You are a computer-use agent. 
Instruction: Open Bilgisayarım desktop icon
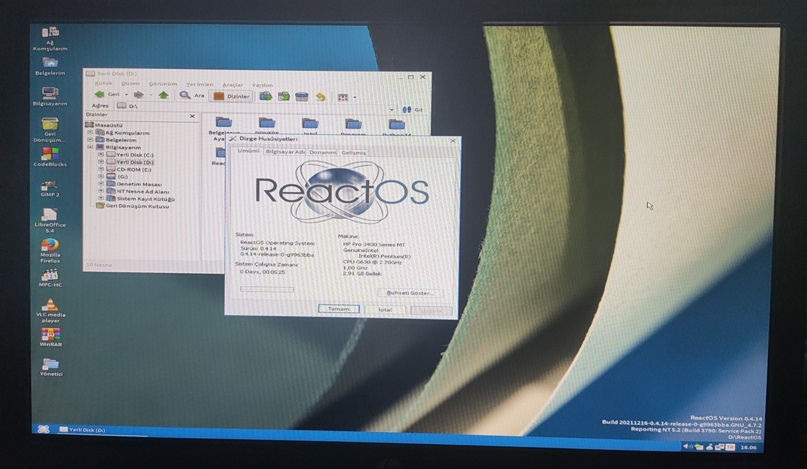coord(50,96)
